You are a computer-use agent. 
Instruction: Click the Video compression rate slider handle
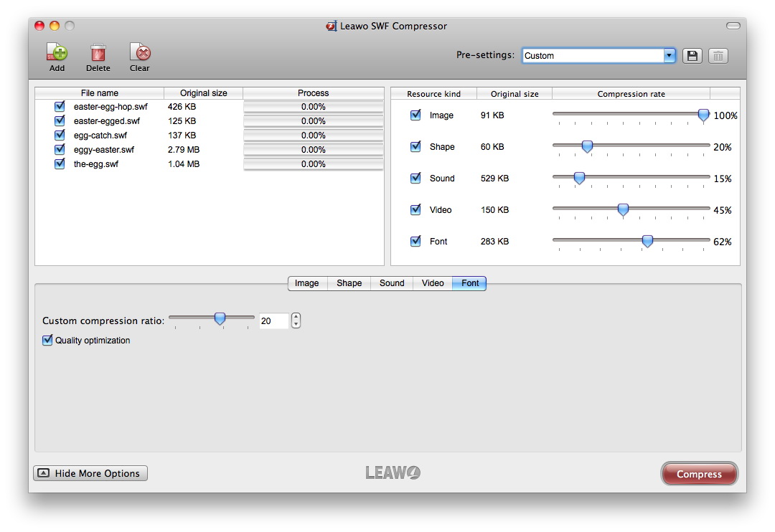coord(624,210)
